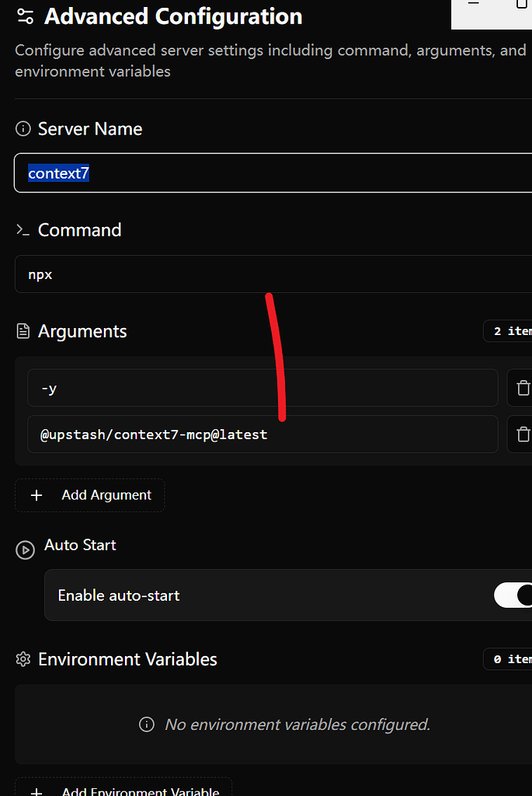Screen dimensions: 532x796
Task: Click info icon in empty variables message
Action: coord(147,724)
